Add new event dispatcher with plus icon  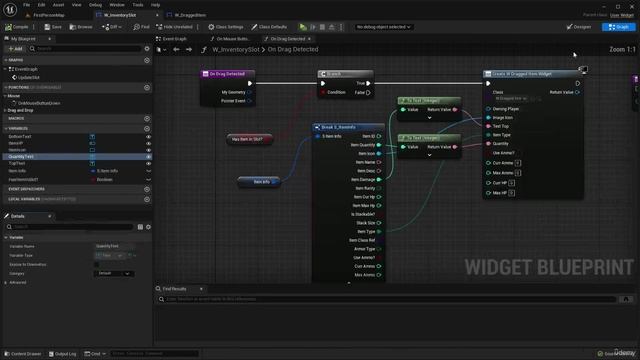(x=147, y=189)
